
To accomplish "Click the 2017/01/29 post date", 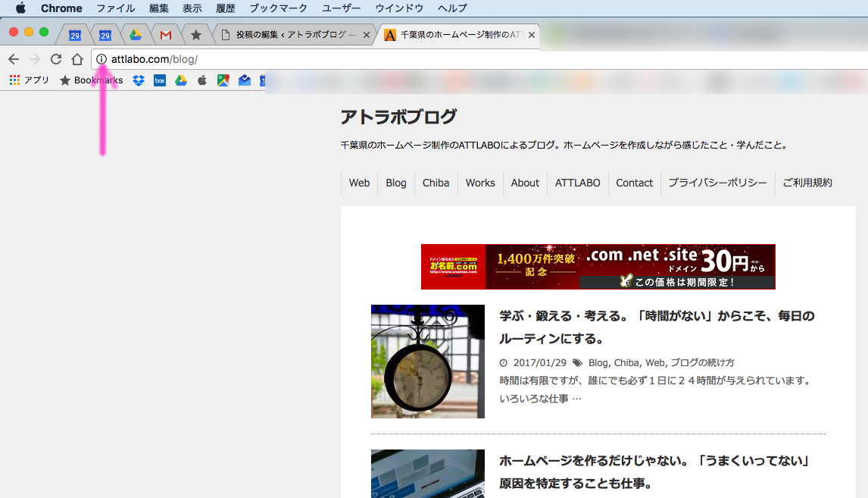I will [540, 363].
